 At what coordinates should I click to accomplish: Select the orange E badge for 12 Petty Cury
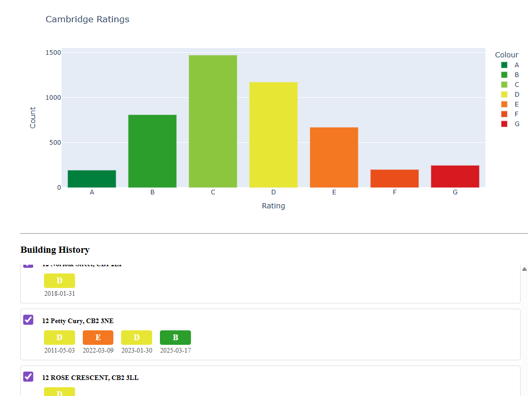pyautogui.click(x=98, y=337)
